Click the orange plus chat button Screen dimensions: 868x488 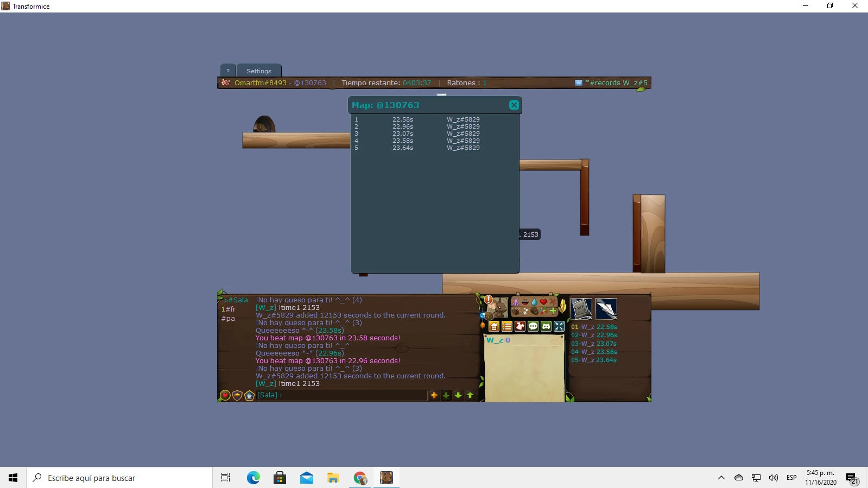(434, 395)
